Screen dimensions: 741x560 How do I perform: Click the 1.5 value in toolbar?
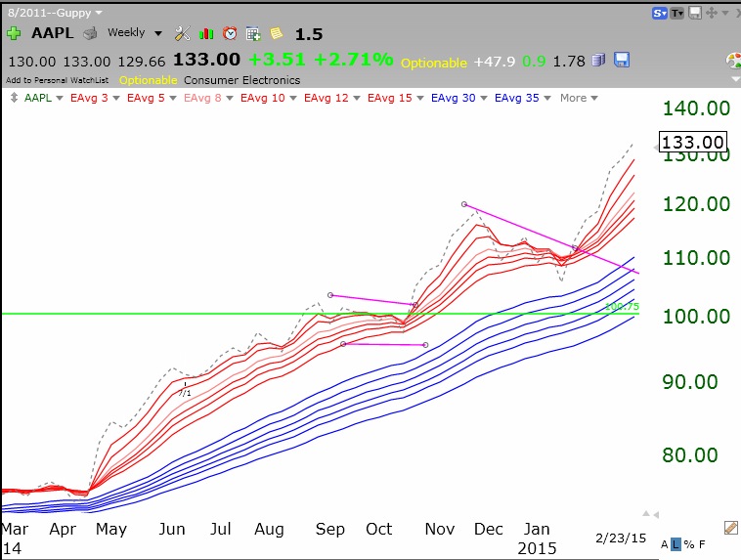tap(309, 34)
